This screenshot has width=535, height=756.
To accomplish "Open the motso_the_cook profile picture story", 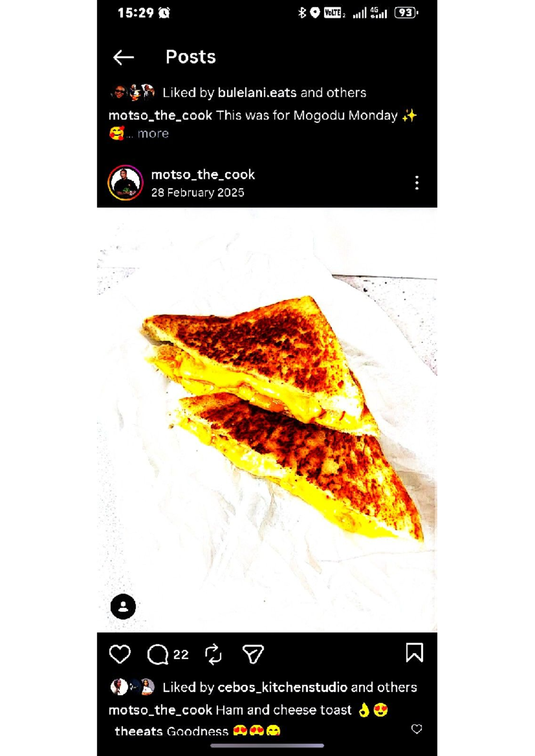I will (125, 183).
